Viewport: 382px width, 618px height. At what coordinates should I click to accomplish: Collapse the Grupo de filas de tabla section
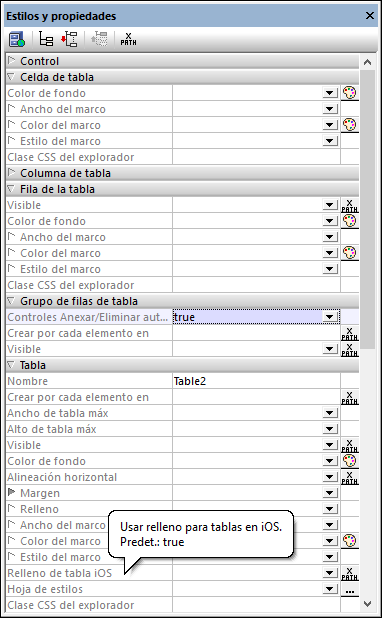11,301
